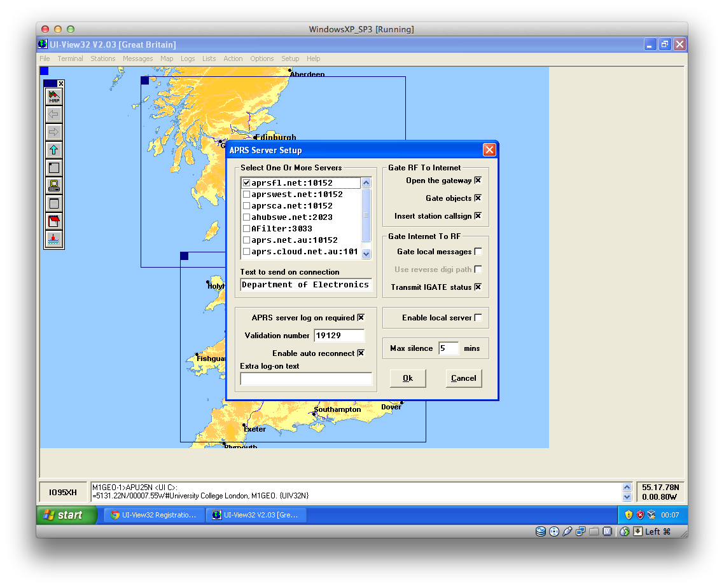Click the Extra log-on text field
Viewport: 724px width, 588px height.
(306, 379)
